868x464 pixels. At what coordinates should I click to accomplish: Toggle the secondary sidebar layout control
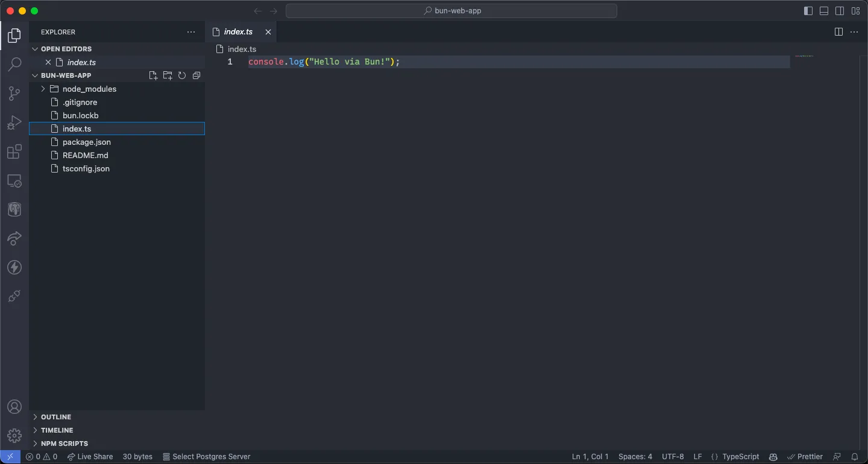point(839,10)
